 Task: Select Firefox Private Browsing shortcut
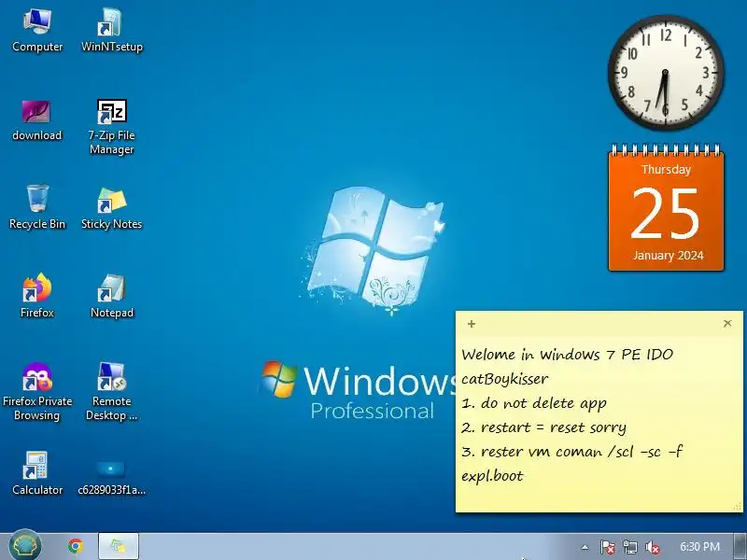coord(37,391)
